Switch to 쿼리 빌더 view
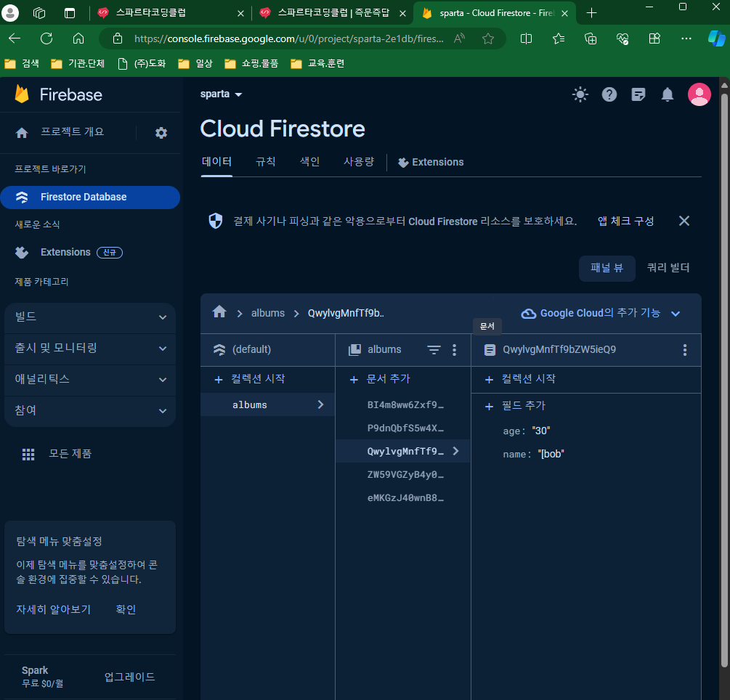This screenshot has width=730, height=700. [x=668, y=268]
